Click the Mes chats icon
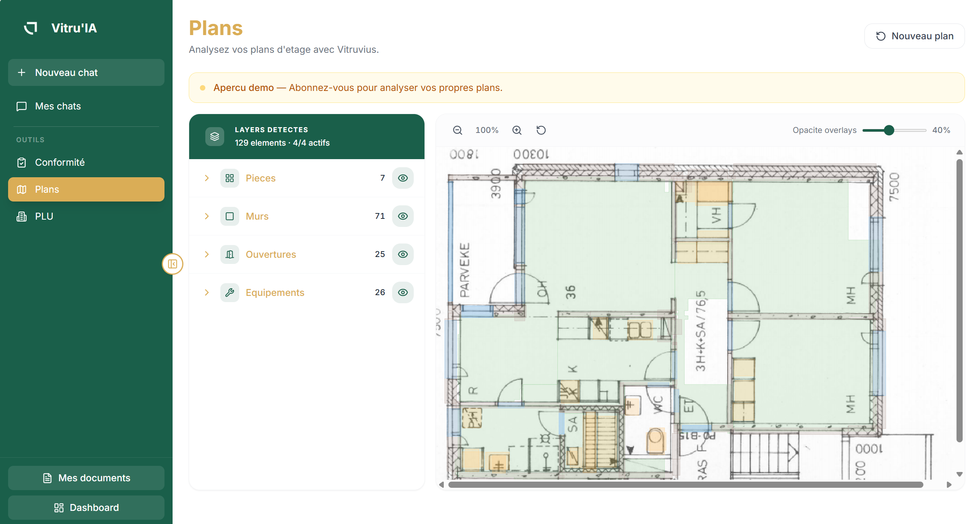Image resolution: width=980 pixels, height=524 pixels. (x=22, y=106)
